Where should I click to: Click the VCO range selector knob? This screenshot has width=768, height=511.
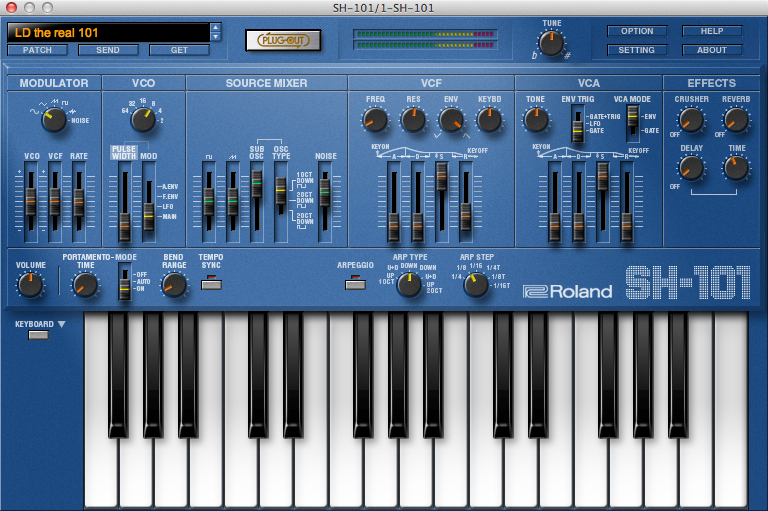[x=144, y=120]
